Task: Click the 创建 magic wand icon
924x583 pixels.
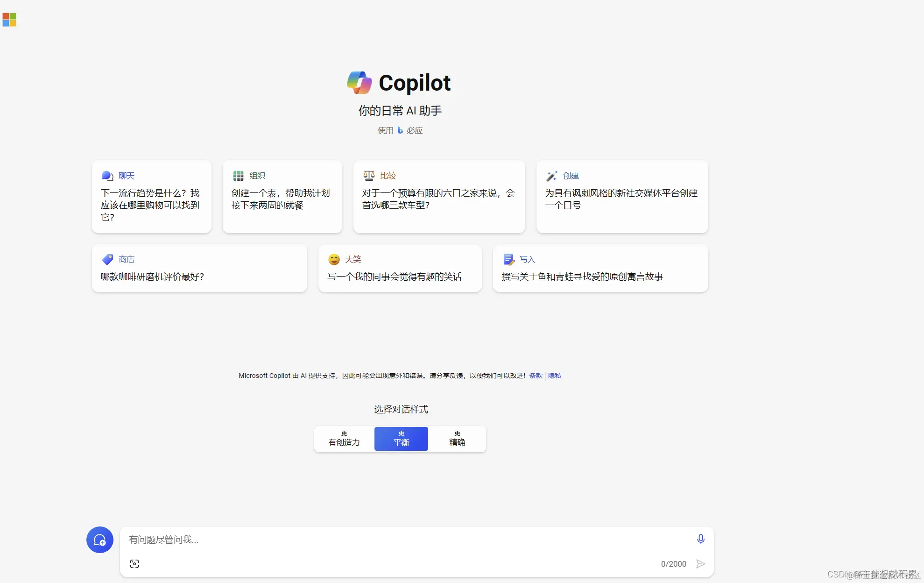Action: click(x=552, y=176)
